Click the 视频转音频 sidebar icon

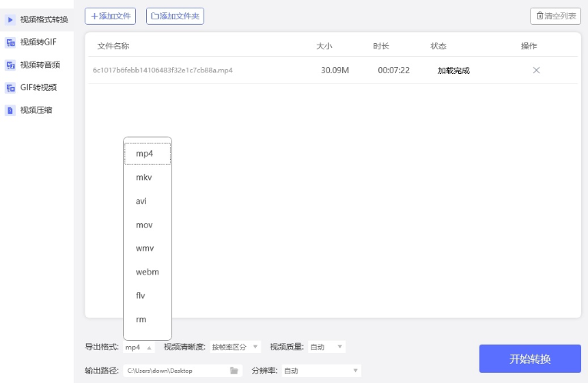pos(10,65)
